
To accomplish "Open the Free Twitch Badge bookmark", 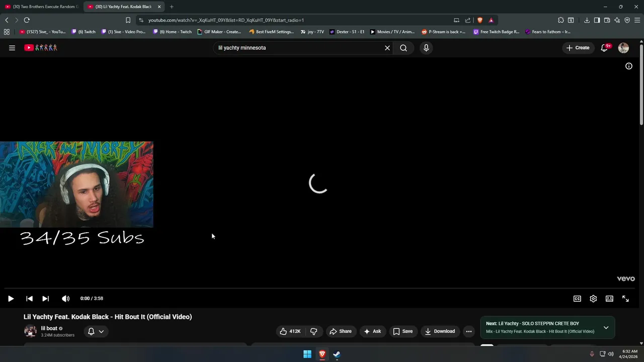I will point(497,32).
